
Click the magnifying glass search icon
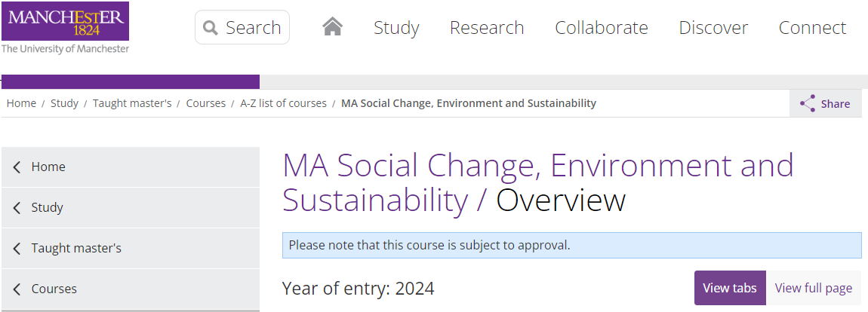(211, 29)
